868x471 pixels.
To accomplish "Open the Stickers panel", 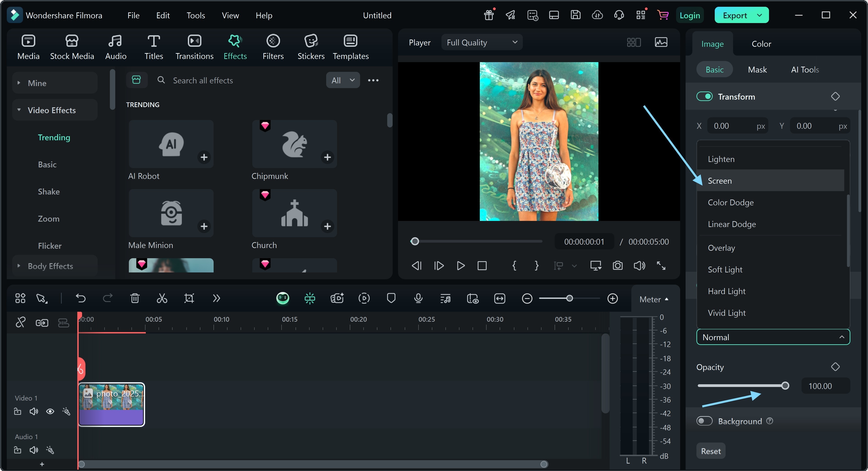I will [311, 47].
